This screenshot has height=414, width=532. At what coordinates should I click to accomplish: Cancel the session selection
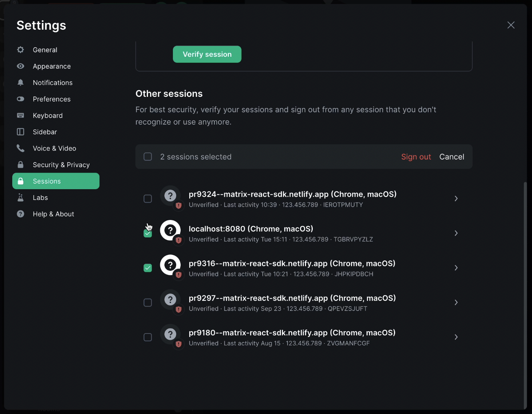[x=451, y=157]
